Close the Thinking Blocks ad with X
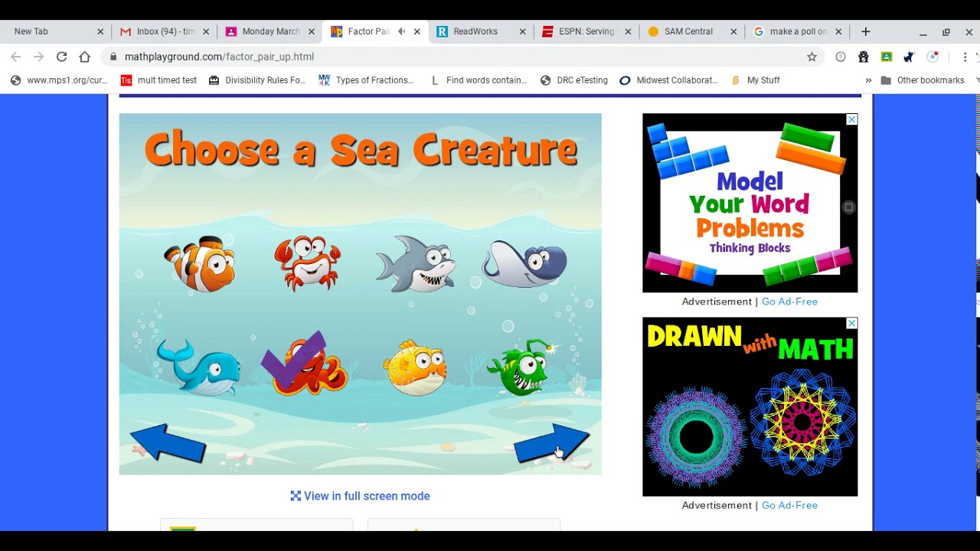The width and height of the screenshot is (980, 551). (x=851, y=120)
